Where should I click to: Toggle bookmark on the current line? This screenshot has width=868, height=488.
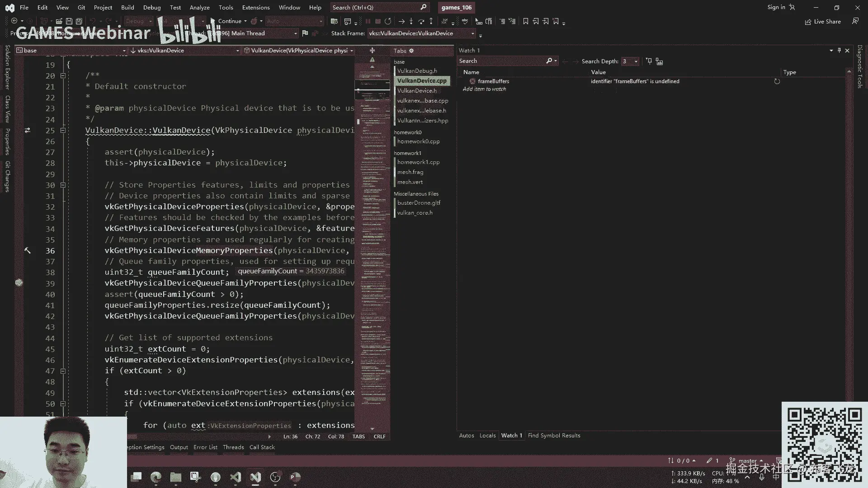525,21
